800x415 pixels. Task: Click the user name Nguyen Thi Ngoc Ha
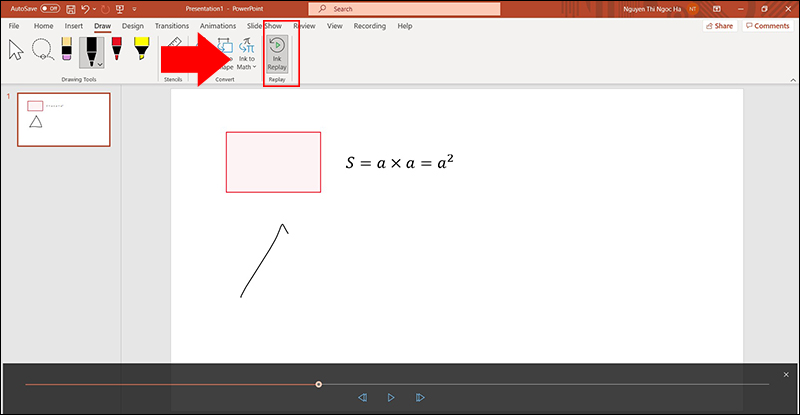(652, 9)
